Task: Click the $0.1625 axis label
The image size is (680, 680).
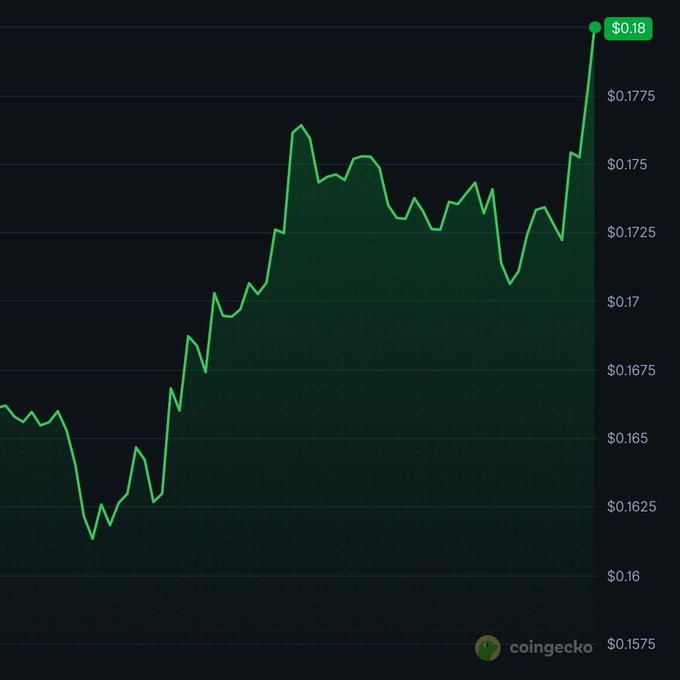Action: click(x=632, y=506)
